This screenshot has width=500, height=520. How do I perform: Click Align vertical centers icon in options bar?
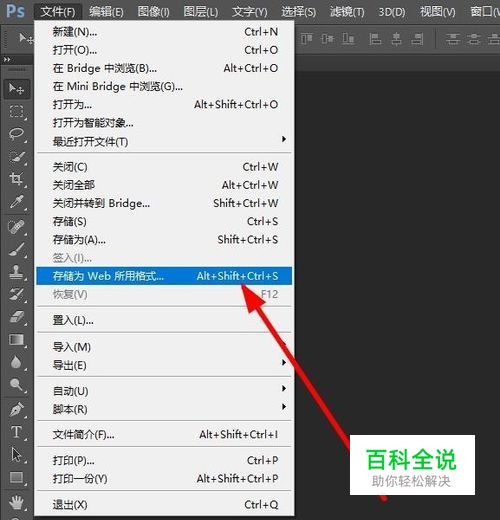point(327,39)
